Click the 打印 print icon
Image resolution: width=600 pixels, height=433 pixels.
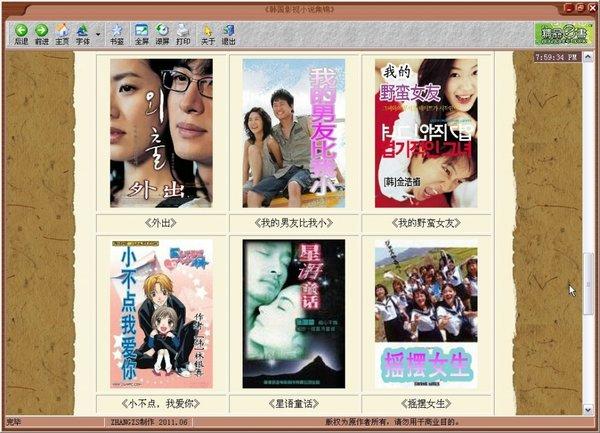183,34
